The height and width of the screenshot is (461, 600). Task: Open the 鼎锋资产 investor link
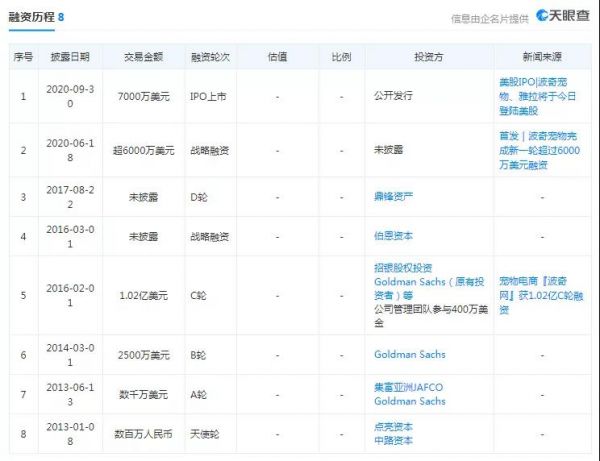point(393,197)
